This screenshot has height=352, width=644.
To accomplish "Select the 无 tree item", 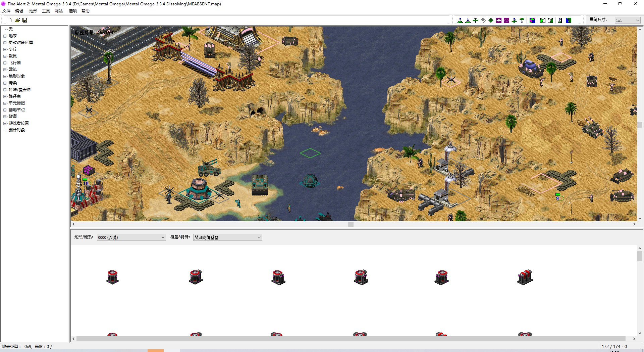I will pyautogui.click(x=11, y=29).
